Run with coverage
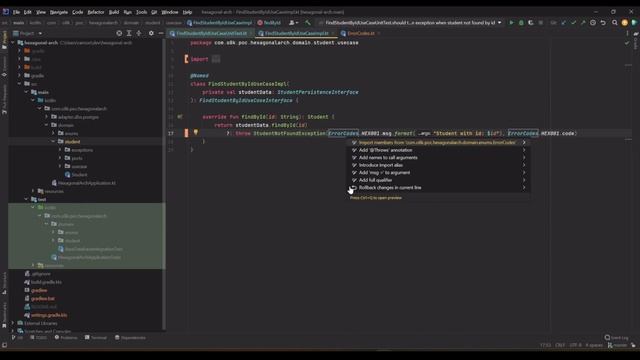640x360 pixels. 531,23
